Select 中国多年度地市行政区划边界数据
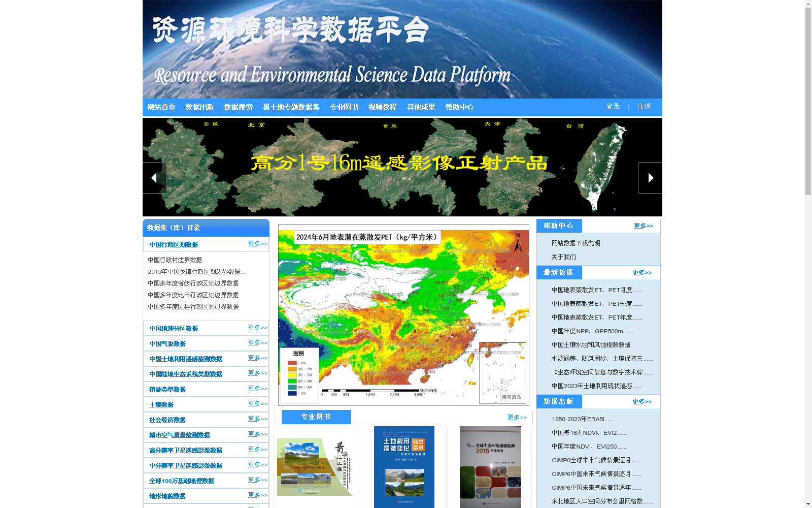 point(193,295)
